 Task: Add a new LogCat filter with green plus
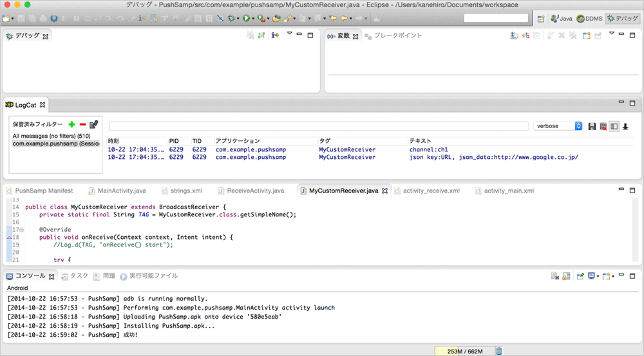coord(71,124)
